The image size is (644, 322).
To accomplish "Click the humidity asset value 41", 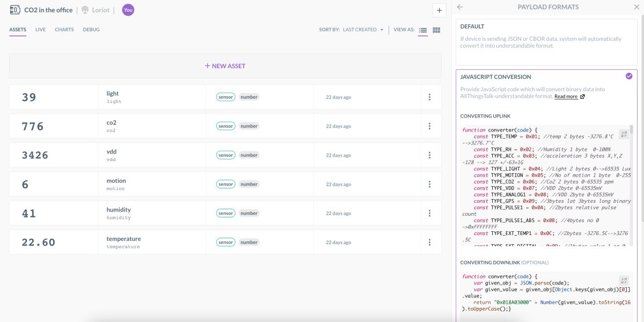I will click(x=29, y=213).
